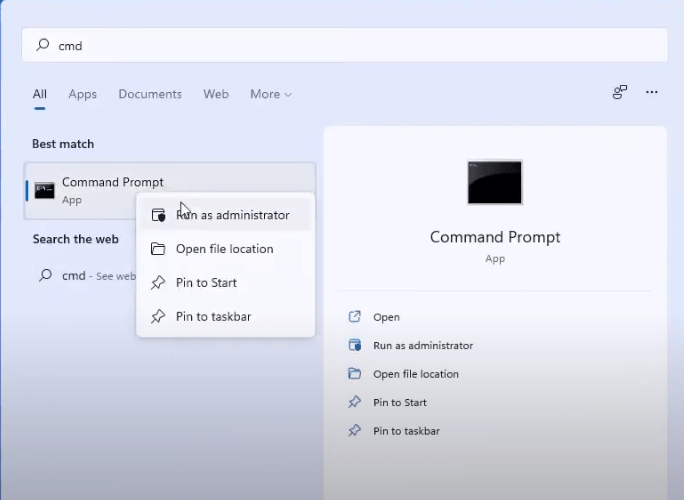
Task: Click the search sharing icon near top right
Action: coord(620,92)
